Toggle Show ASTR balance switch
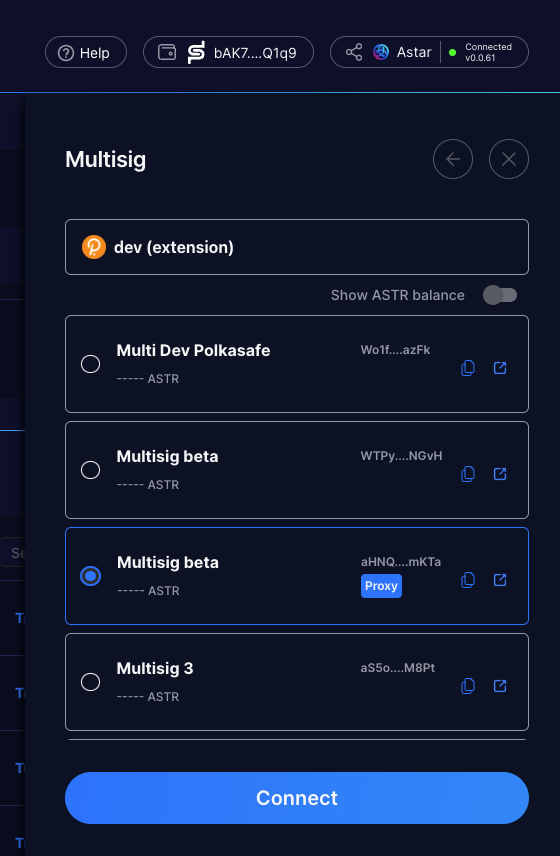The height and width of the screenshot is (856, 560). (500, 295)
